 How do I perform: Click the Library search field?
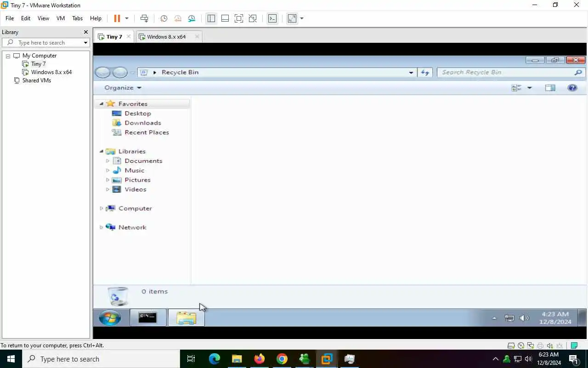click(46, 43)
